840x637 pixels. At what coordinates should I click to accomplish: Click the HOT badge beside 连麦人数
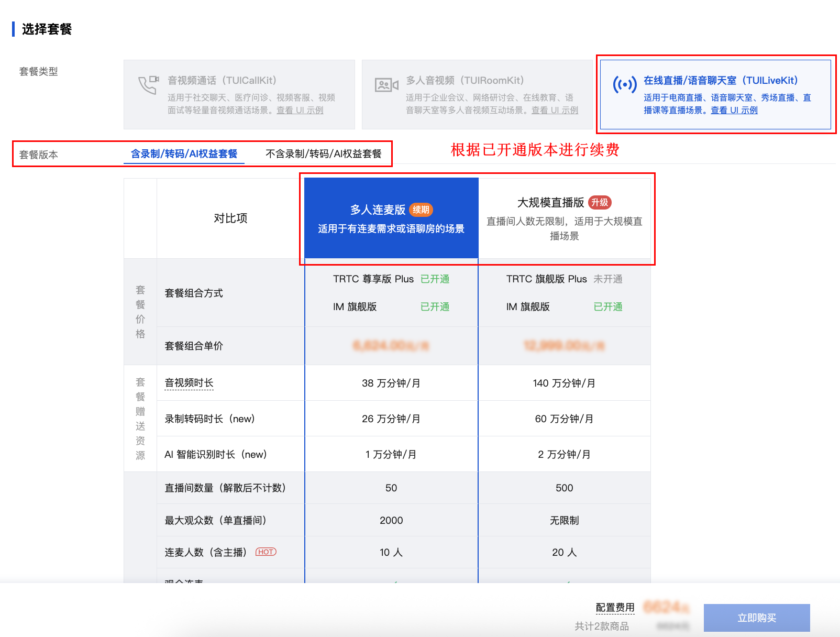point(266,552)
